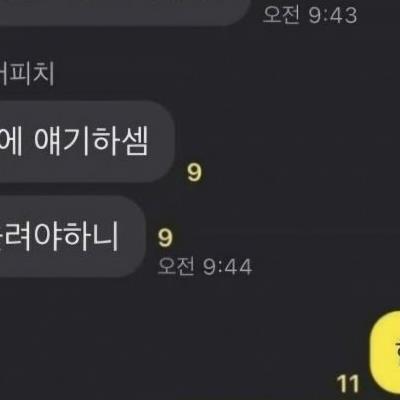400x400 pixels.
Task: Click the 에 character starting the first bubble
Action: tap(12, 141)
